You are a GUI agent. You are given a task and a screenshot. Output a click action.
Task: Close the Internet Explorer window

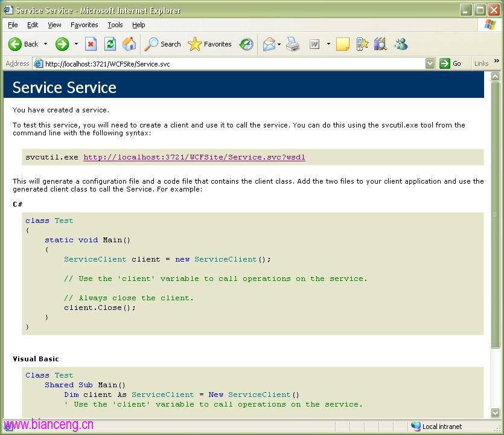[x=494, y=10]
